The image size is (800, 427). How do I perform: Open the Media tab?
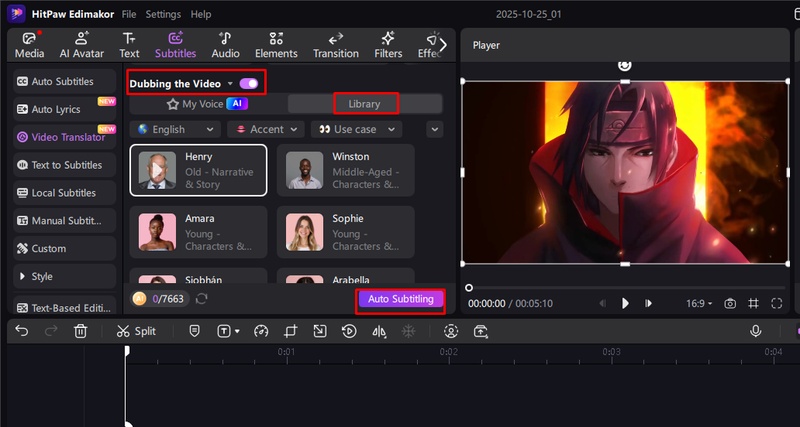[x=30, y=45]
